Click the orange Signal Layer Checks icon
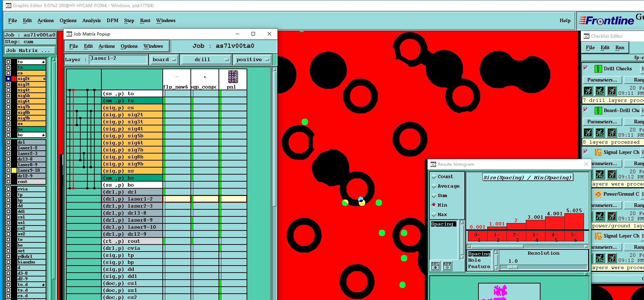Viewport: 644px width, 300px height. (598, 152)
